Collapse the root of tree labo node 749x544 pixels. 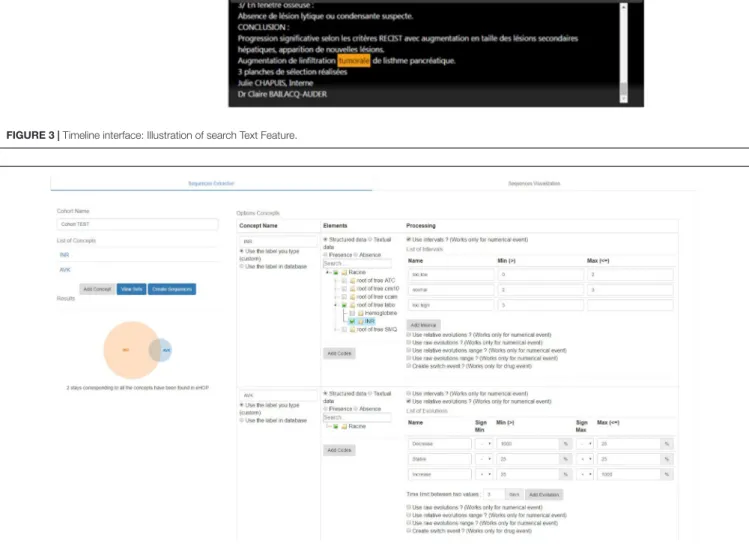click(x=336, y=305)
